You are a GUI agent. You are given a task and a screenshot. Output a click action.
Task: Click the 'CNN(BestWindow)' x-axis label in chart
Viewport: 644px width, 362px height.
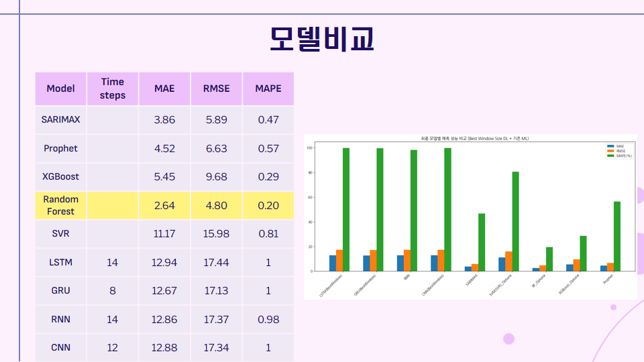tap(433, 285)
